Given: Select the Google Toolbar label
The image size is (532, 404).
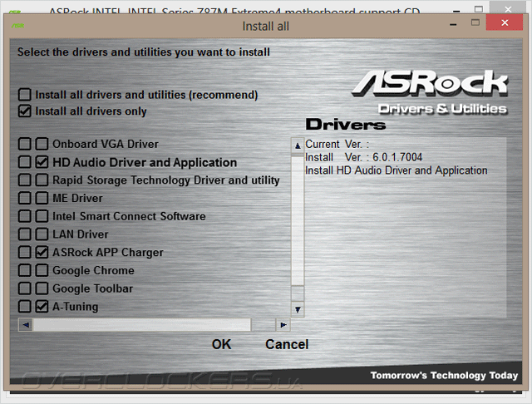Looking at the screenshot, I should tap(93, 288).
